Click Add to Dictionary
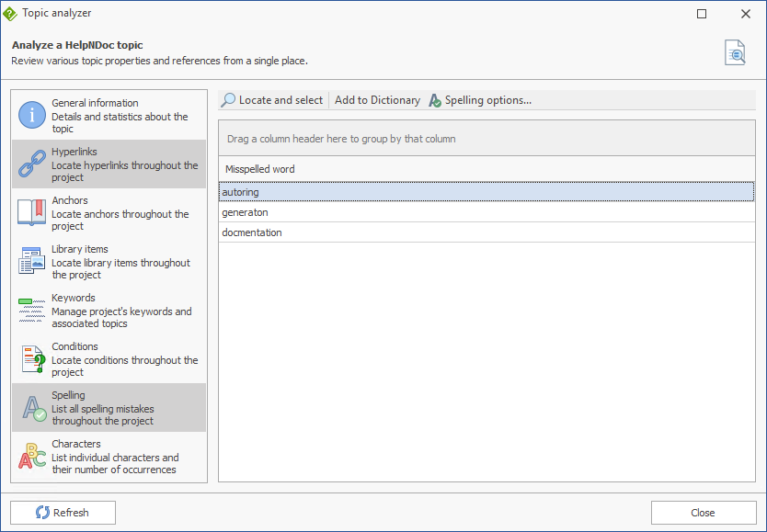The height and width of the screenshot is (532, 767). (x=377, y=100)
